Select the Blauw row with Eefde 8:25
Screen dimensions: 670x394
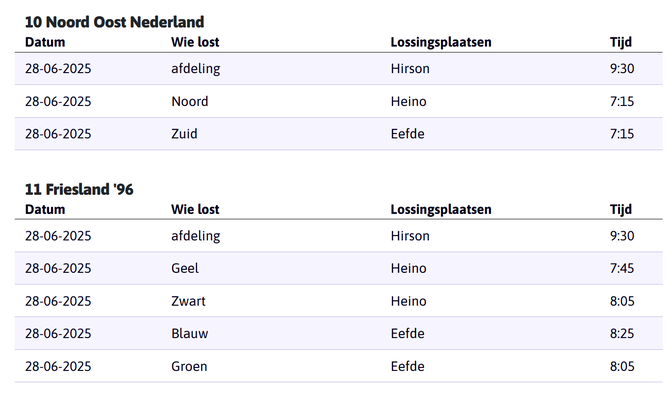pos(338,333)
